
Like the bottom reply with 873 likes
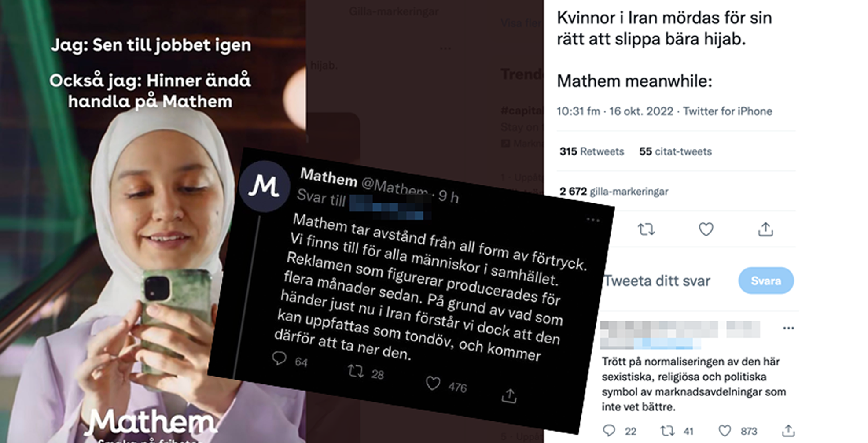725,430
